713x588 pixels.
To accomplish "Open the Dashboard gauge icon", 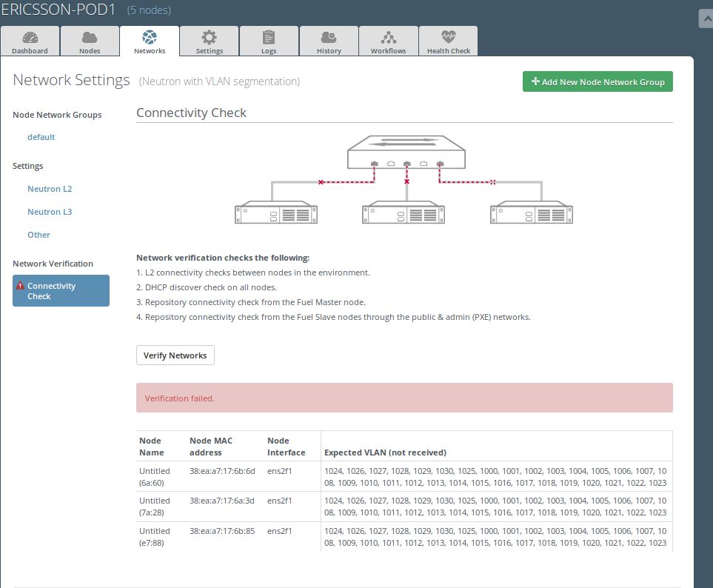I will click(x=30, y=37).
